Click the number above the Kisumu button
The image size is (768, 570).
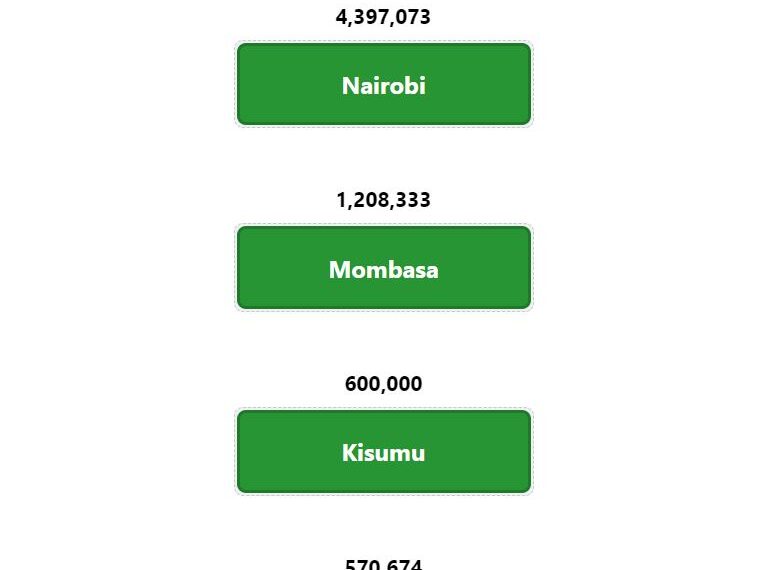click(x=384, y=383)
